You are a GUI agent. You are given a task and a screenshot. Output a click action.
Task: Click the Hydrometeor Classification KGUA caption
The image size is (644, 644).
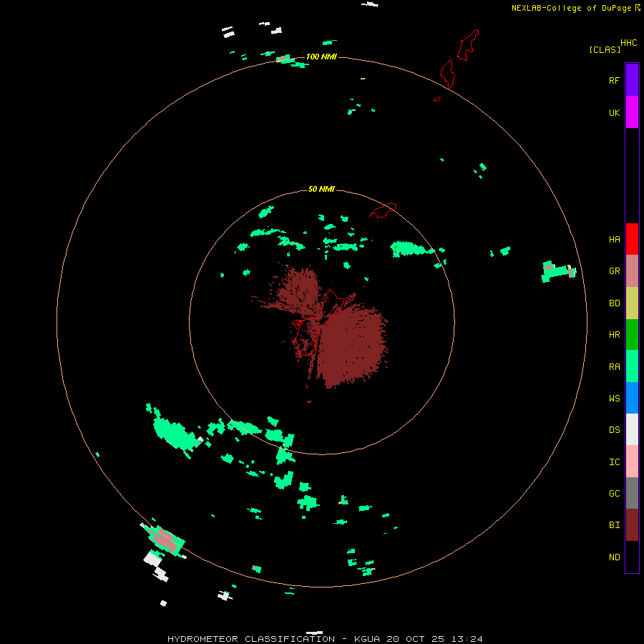pyautogui.click(x=325, y=639)
